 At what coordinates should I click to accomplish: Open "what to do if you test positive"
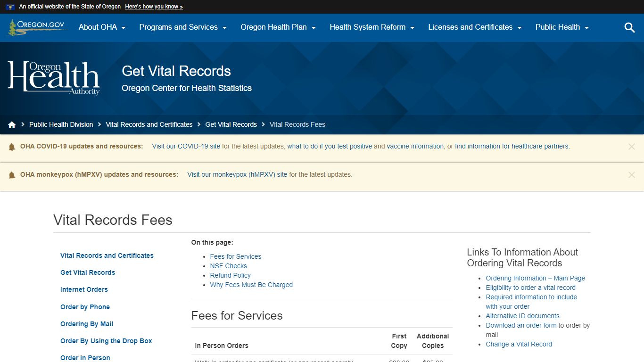330,146
